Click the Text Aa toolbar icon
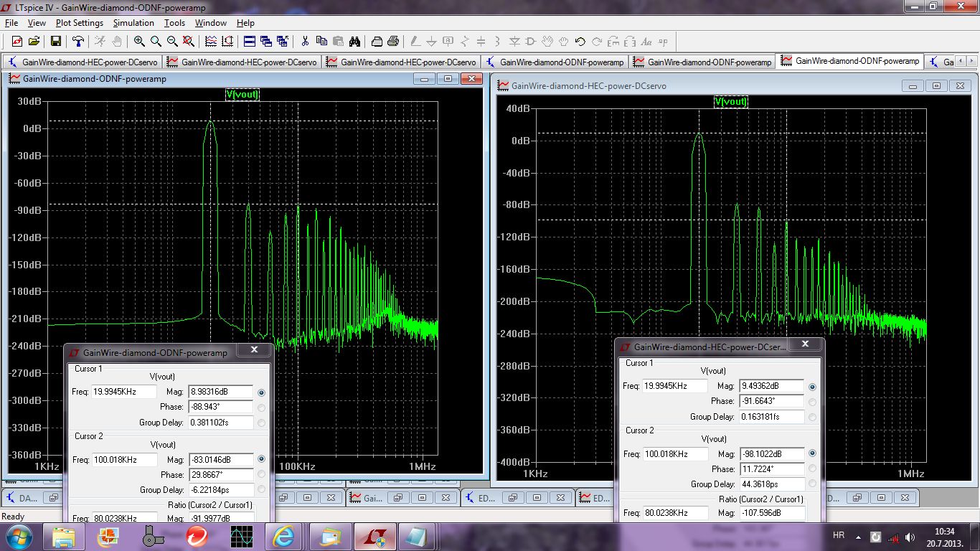The image size is (980, 551). (x=646, y=42)
